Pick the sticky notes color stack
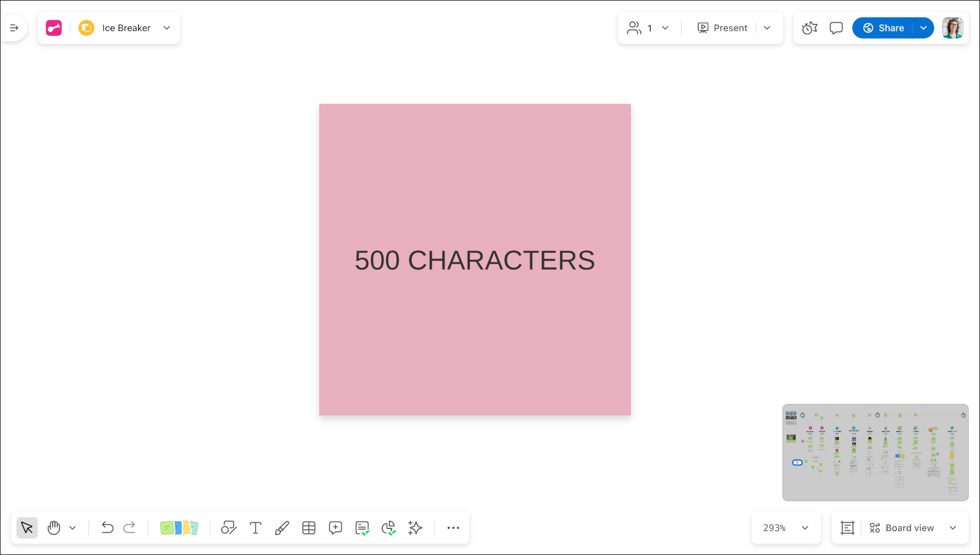This screenshot has width=980, height=555. [x=179, y=528]
